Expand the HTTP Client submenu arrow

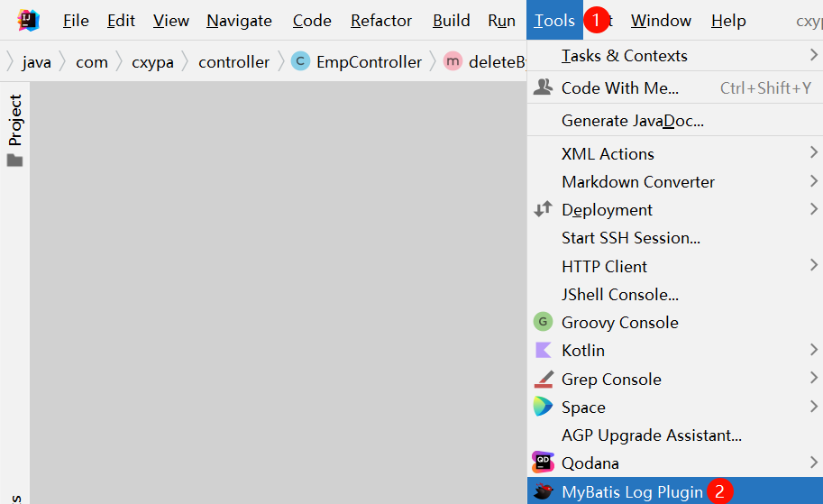point(814,265)
